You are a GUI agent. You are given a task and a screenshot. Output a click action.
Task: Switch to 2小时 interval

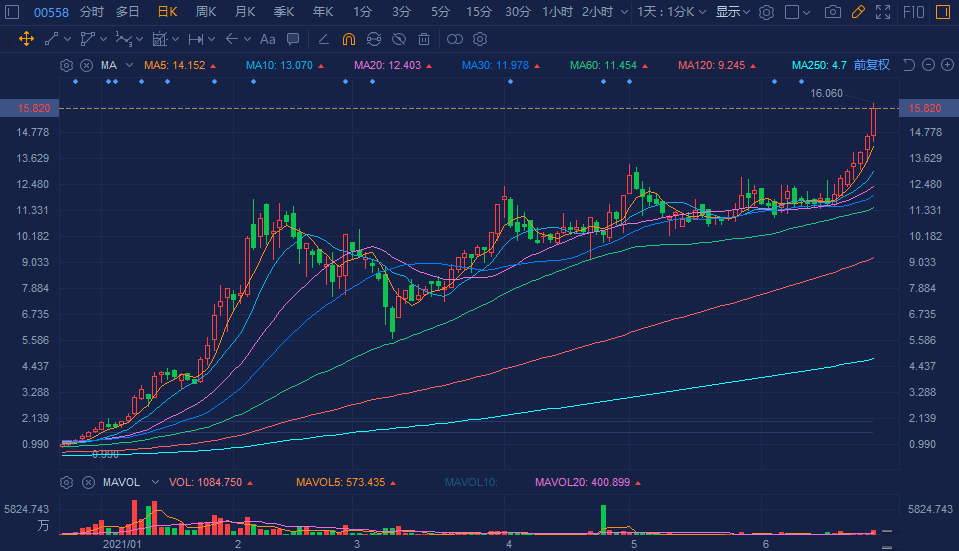click(597, 12)
